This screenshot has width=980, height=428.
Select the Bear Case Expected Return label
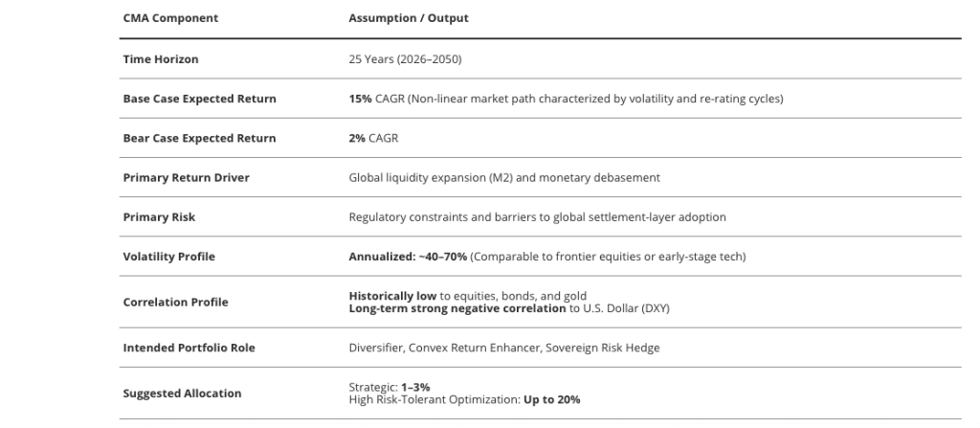pos(199,138)
